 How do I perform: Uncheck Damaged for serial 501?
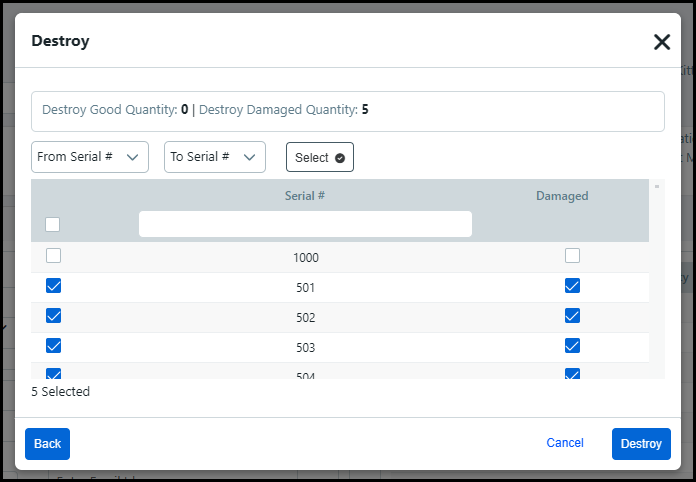click(572, 286)
